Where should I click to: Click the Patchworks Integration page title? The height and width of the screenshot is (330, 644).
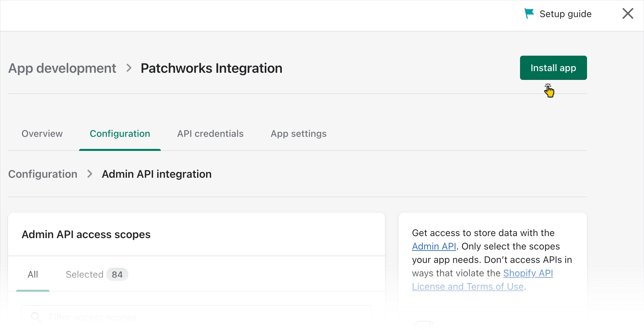[x=211, y=68]
